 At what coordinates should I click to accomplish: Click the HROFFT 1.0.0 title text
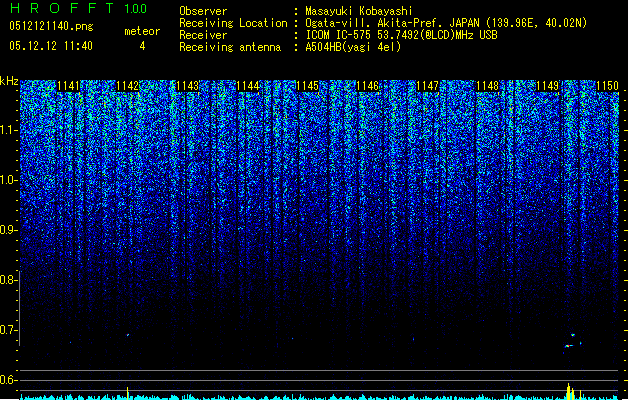[x=79, y=8]
